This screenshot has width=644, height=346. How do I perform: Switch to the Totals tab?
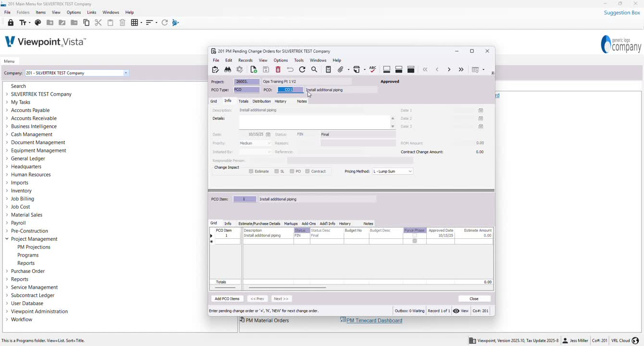[243, 101]
